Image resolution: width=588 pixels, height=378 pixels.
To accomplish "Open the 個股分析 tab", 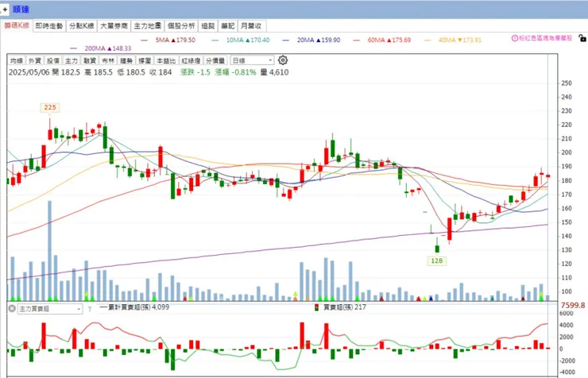I will click(181, 26).
